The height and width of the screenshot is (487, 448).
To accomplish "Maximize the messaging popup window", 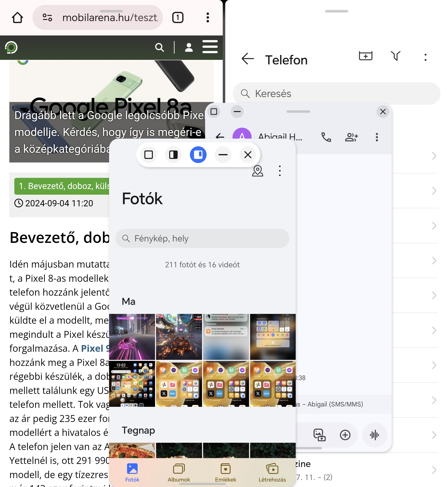I will [214, 112].
